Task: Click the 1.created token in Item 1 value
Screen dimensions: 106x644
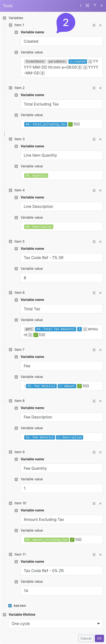Action: (78, 61)
